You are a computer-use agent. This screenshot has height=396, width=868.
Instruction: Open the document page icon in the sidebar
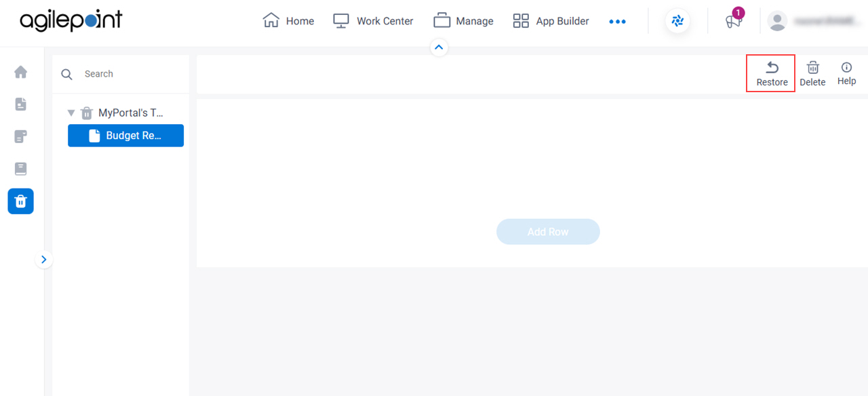click(x=21, y=104)
